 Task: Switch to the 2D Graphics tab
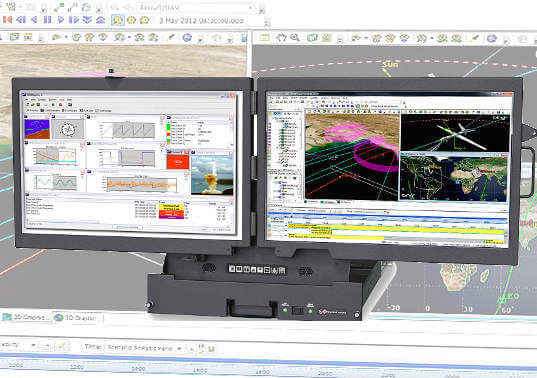tap(25, 317)
